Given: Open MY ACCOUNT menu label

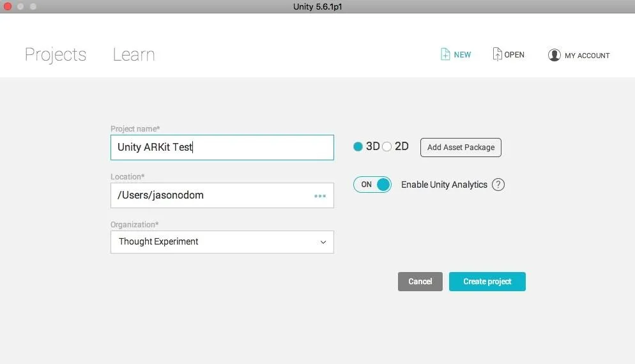Looking at the screenshot, I should [x=587, y=56].
